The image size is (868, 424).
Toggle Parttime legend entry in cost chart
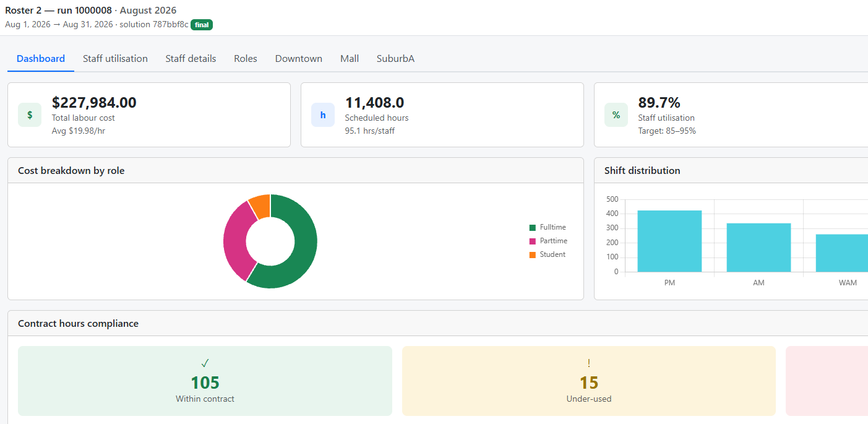click(548, 241)
